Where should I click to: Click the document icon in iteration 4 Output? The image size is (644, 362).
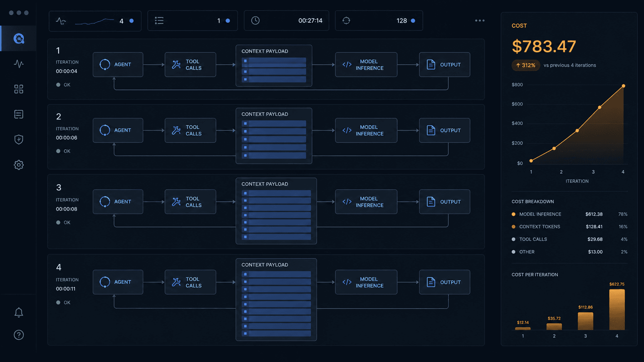[431, 282]
